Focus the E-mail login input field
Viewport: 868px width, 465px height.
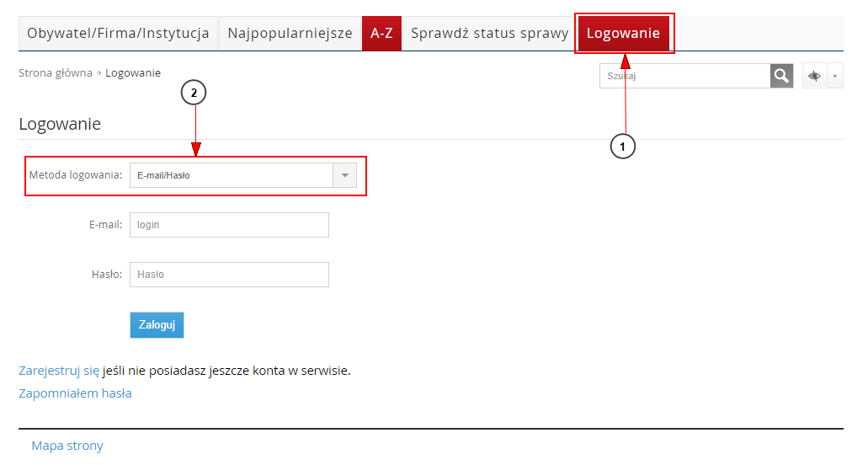229,225
